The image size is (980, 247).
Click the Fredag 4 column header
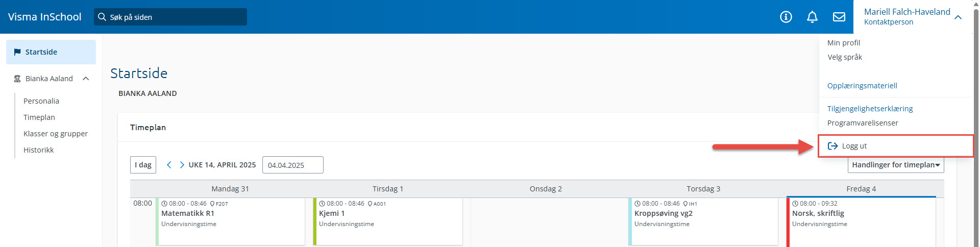pyautogui.click(x=861, y=189)
